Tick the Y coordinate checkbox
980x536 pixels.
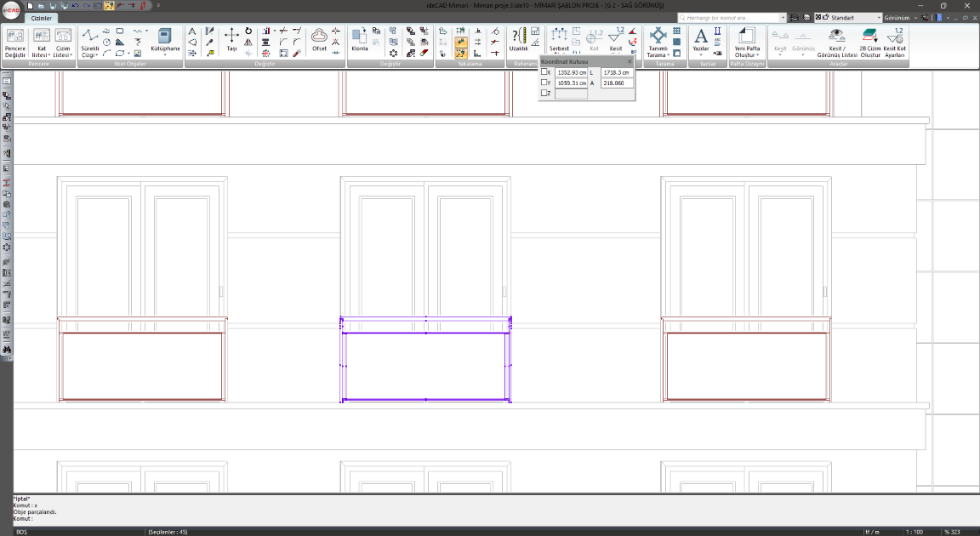544,83
